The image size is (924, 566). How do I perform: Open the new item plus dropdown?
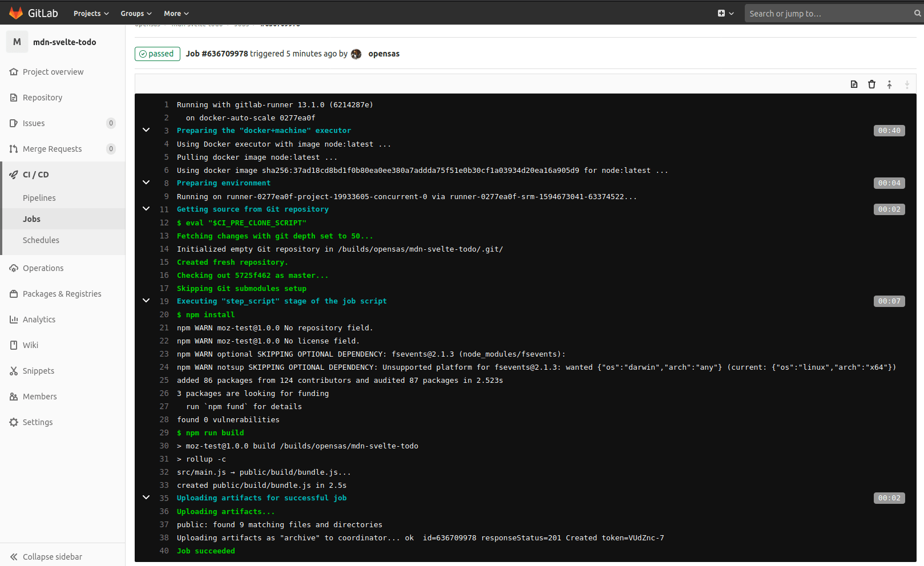(725, 13)
